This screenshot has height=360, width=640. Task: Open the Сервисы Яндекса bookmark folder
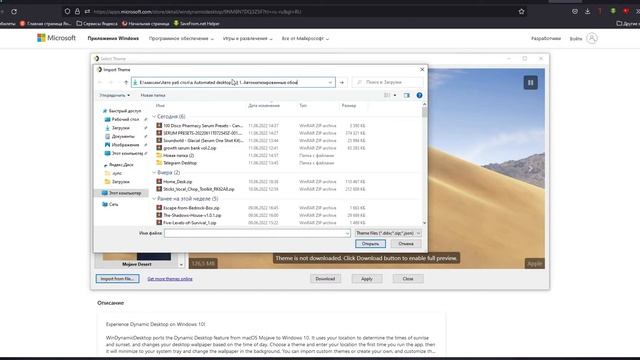pyautogui.click(x=97, y=24)
